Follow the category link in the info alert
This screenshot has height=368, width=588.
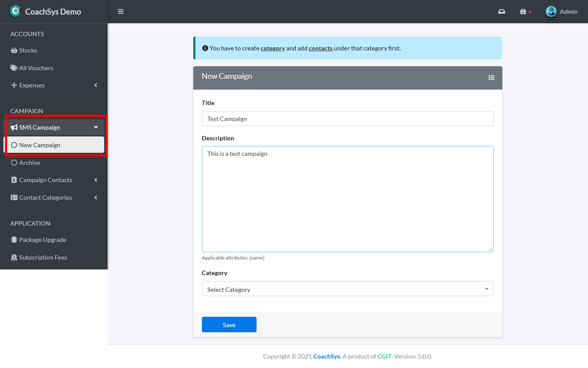pyautogui.click(x=272, y=48)
